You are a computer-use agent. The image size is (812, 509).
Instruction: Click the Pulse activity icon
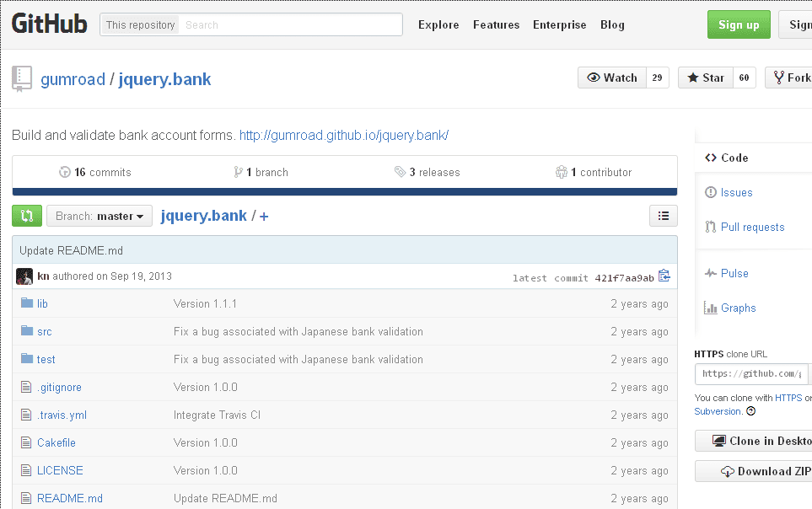(x=711, y=273)
